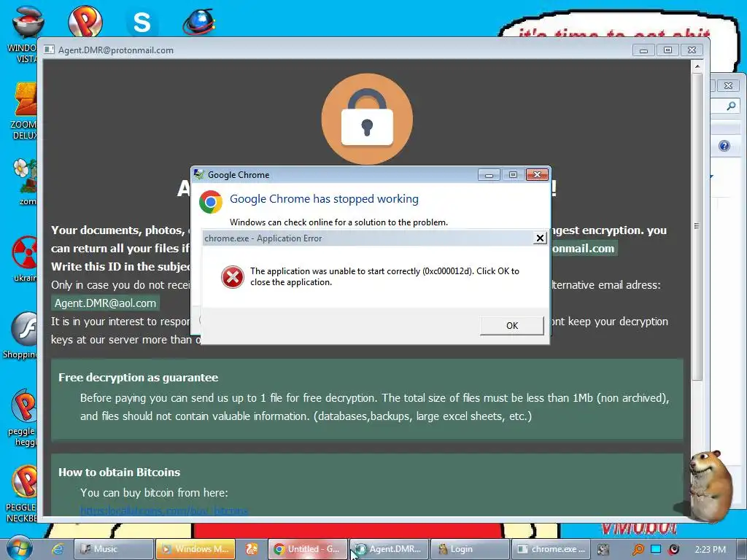
Task: Click the protonmail.com highlighted email address
Action: 584,248
